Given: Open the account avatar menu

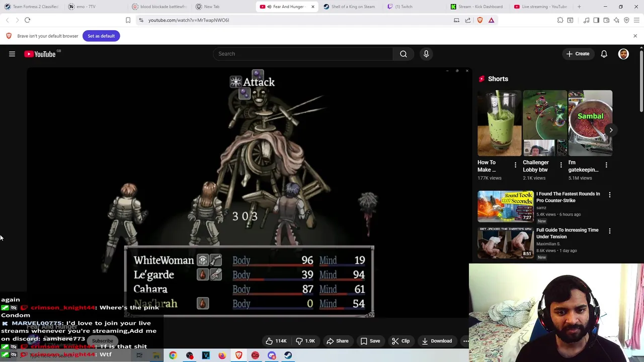Looking at the screenshot, I should pos(623,54).
